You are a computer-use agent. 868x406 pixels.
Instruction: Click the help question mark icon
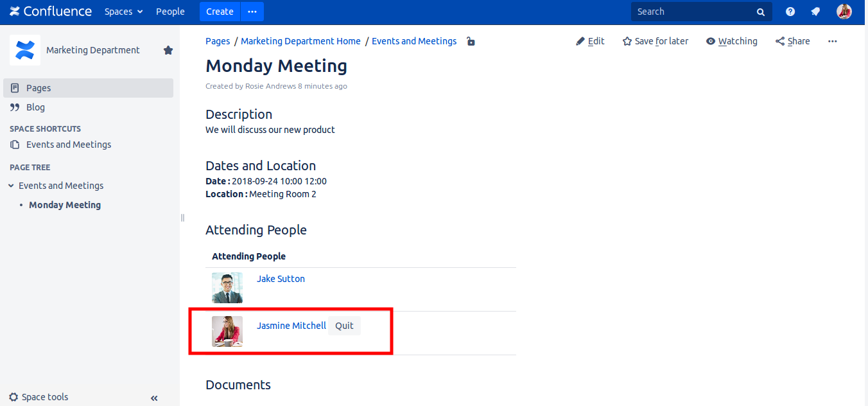pos(790,12)
